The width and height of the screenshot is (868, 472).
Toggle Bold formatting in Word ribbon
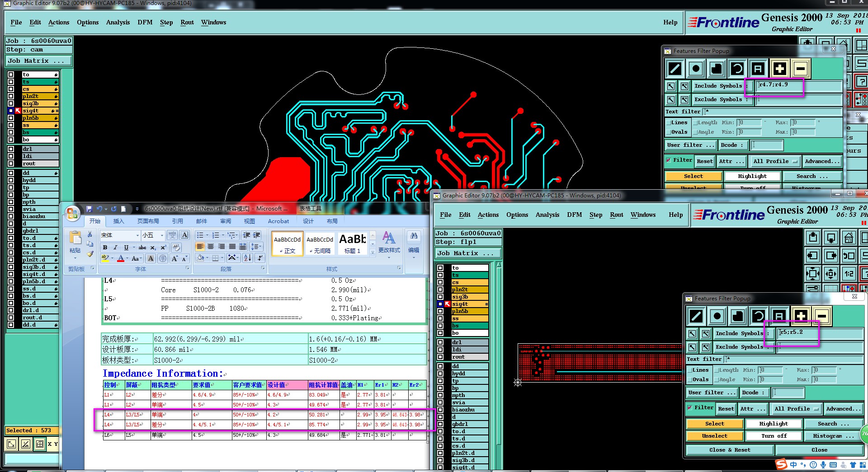105,248
